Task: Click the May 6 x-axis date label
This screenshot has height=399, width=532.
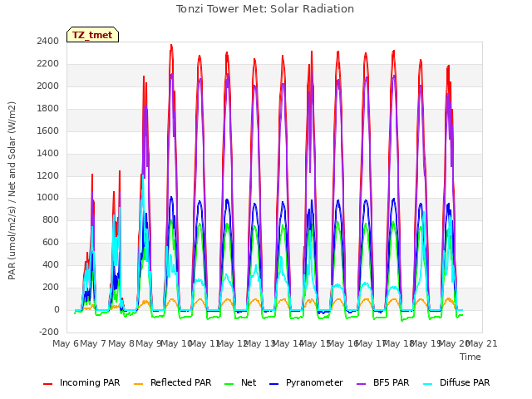Action: pyautogui.click(x=66, y=343)
